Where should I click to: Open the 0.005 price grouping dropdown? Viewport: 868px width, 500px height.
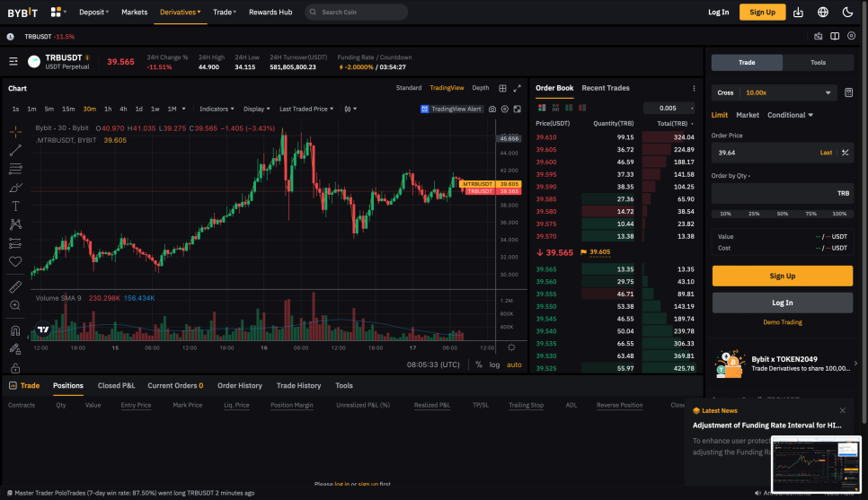pos(669,108)
